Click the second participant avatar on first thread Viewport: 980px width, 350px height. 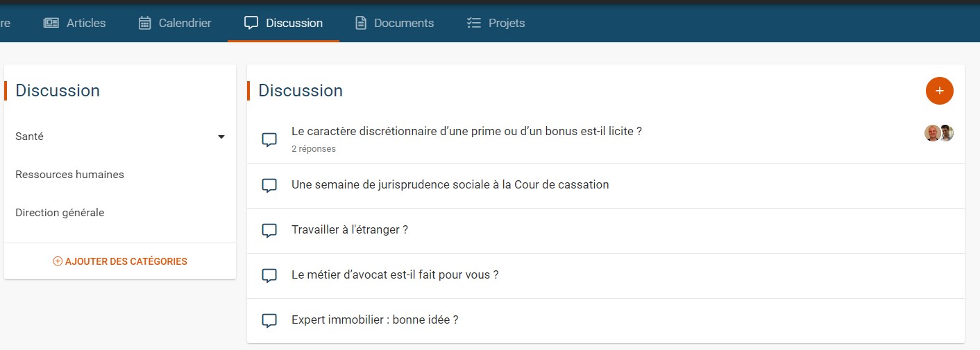click(947, 133)
